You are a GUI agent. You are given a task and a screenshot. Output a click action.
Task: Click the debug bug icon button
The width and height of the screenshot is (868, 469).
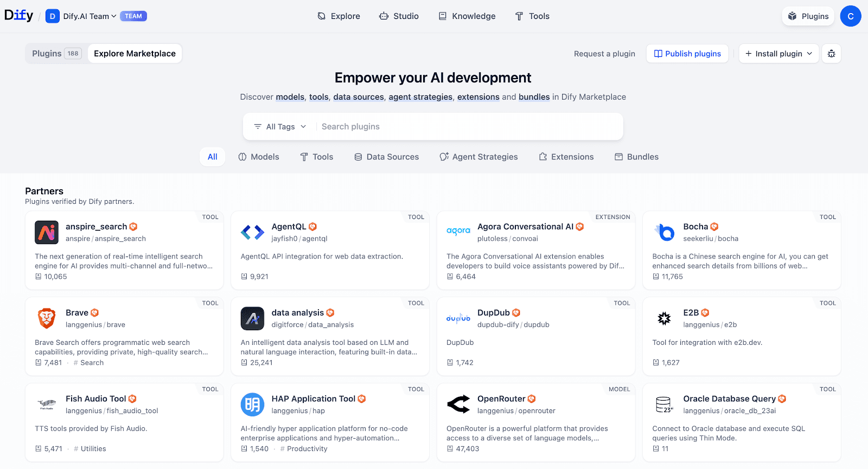point(831,54)
